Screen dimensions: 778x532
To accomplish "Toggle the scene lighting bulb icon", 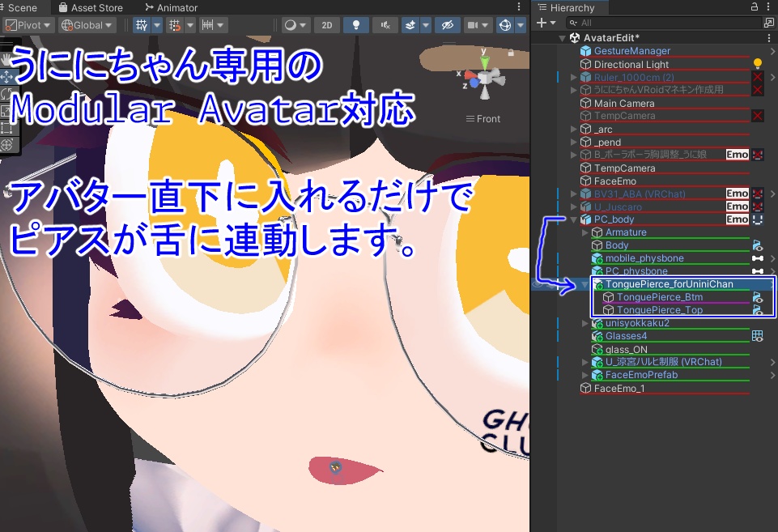I will click(x=355, y=25).
